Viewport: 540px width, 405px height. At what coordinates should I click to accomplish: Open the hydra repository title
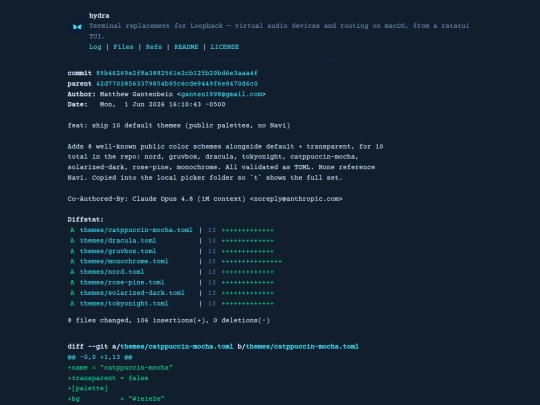(x=99, y=16)
